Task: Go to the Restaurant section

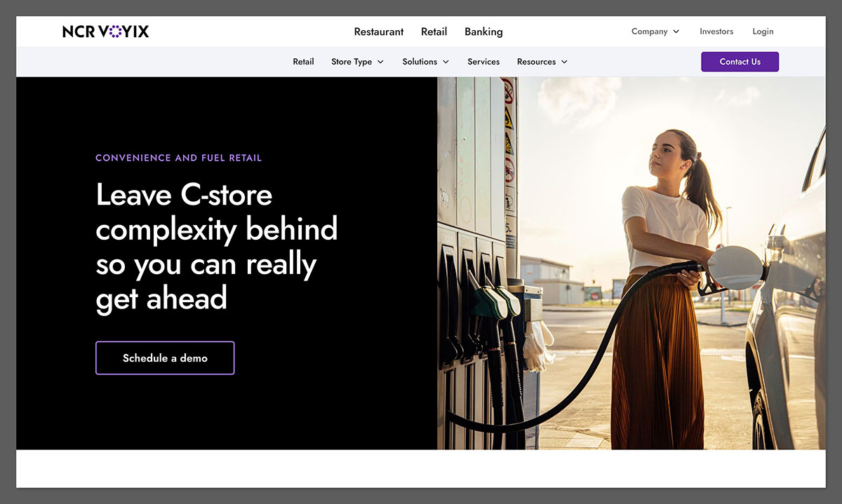Action: 379,32
